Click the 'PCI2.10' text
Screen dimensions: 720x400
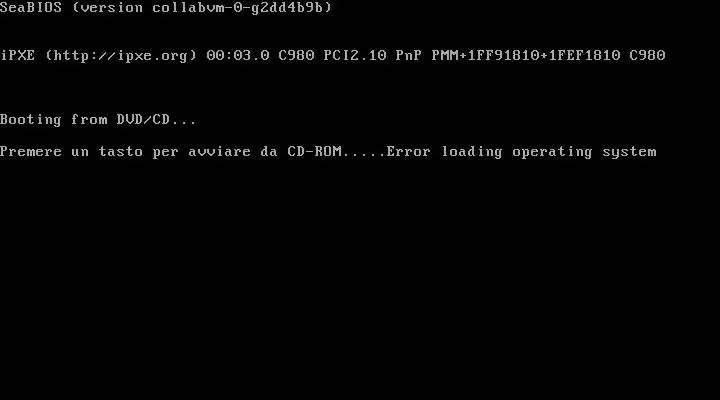(x=355, y=55)
